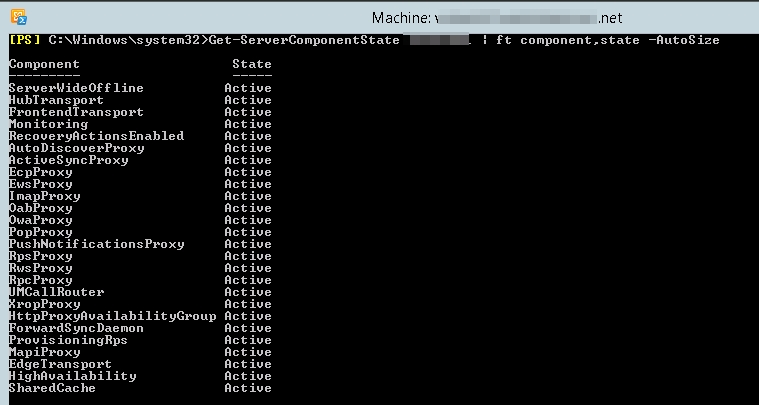
Task: Click the SharedCache component name
Action: point(52,388)
